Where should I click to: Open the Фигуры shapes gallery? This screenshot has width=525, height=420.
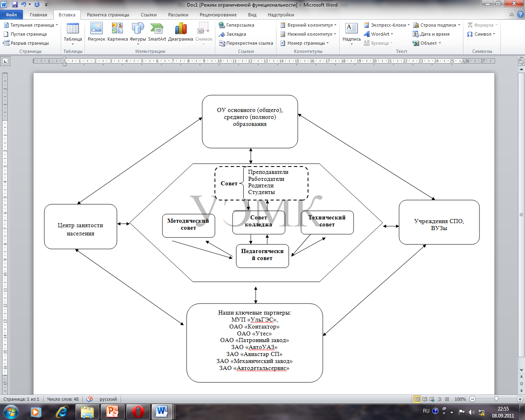(138, 34)
